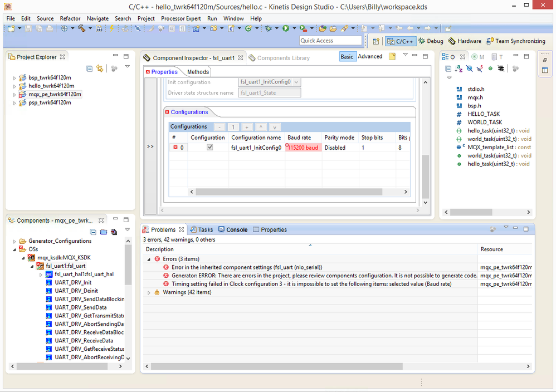
Task: Open the Processor Expert menu
Action: 181,18
